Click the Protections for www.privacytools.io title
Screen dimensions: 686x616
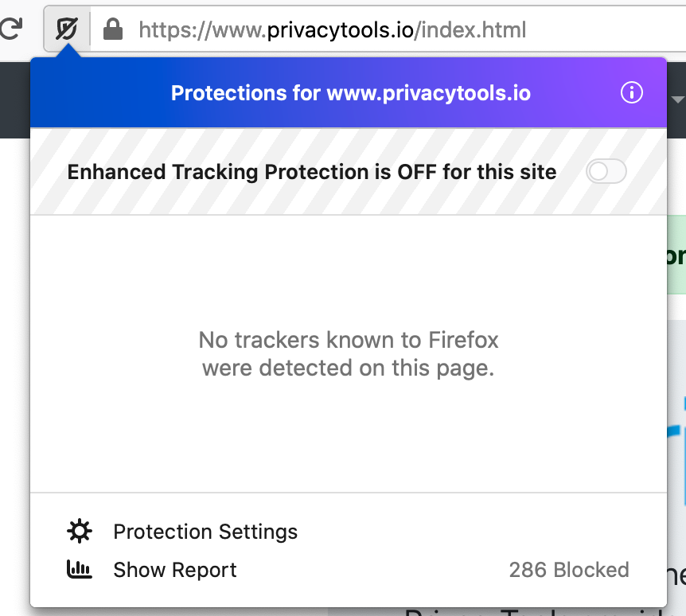pos(350,94)
